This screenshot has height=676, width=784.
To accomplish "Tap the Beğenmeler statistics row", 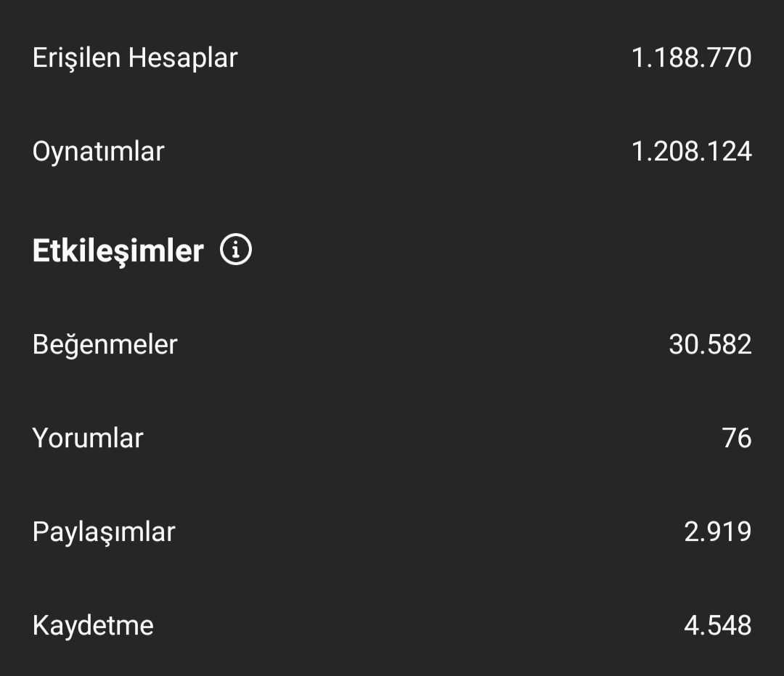I will [392, 344].
